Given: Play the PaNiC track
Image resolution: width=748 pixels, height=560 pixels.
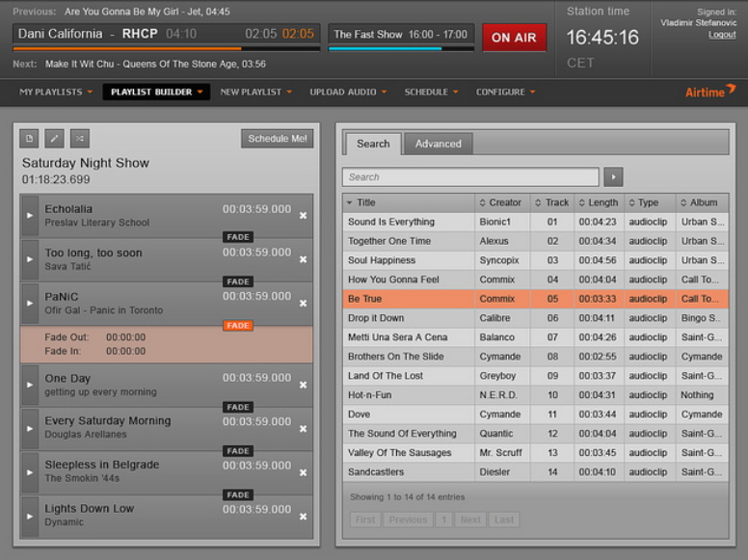Looking at the screenshot, I should click(x=30, y=304).
